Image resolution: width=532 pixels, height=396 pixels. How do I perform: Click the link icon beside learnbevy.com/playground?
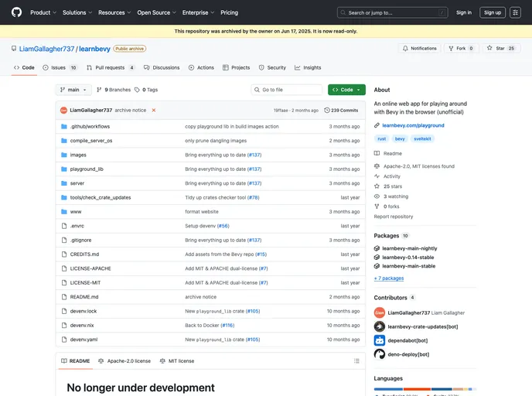377,125
